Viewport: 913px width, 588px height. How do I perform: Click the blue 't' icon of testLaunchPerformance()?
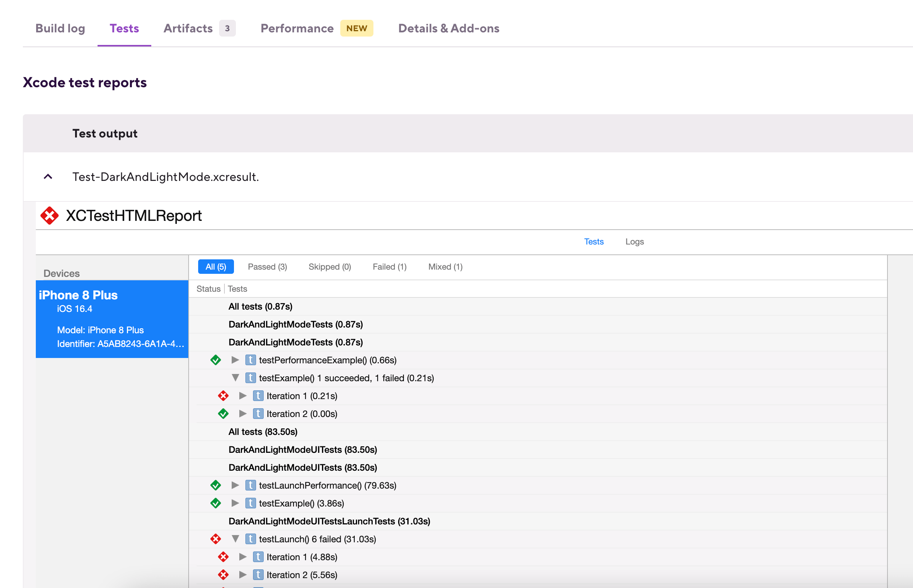point(250,485)
